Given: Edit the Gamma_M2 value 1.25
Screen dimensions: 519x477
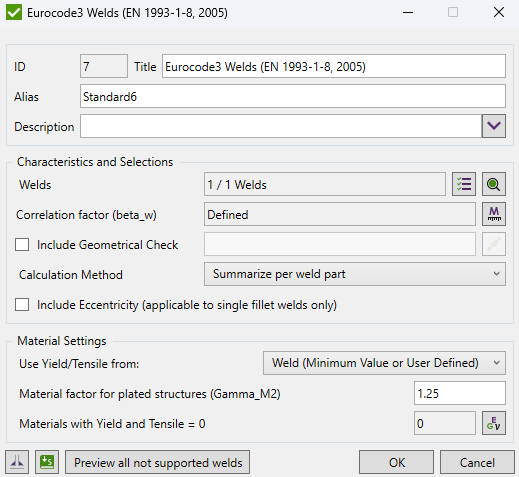Looking at the screenshot, I should (x=460, y=393).
